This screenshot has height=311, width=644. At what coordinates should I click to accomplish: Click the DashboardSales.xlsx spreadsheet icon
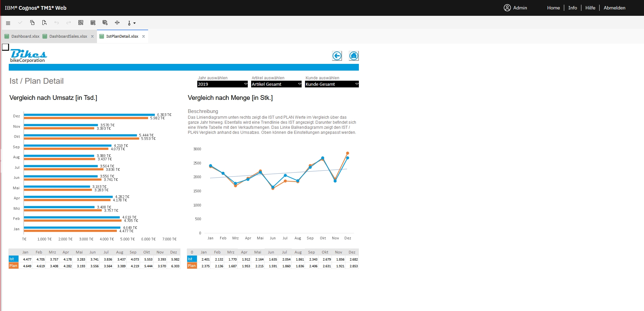click(x=45, y=36)
